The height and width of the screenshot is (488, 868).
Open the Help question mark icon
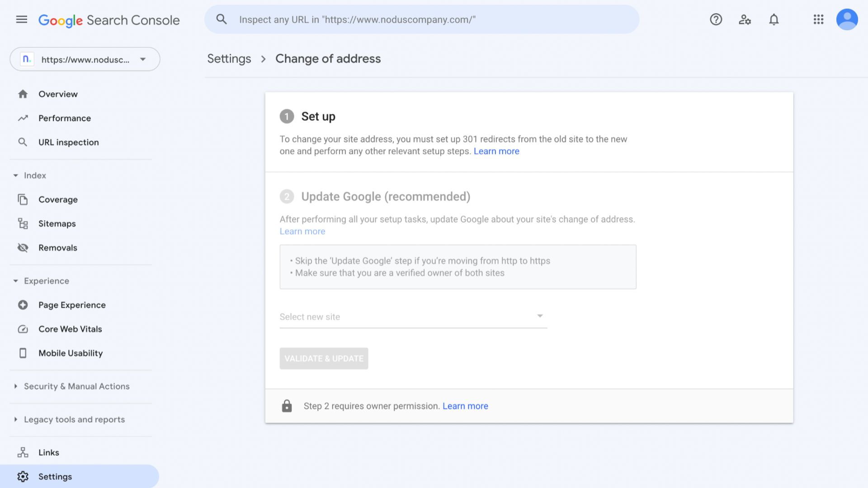(716, 19)
